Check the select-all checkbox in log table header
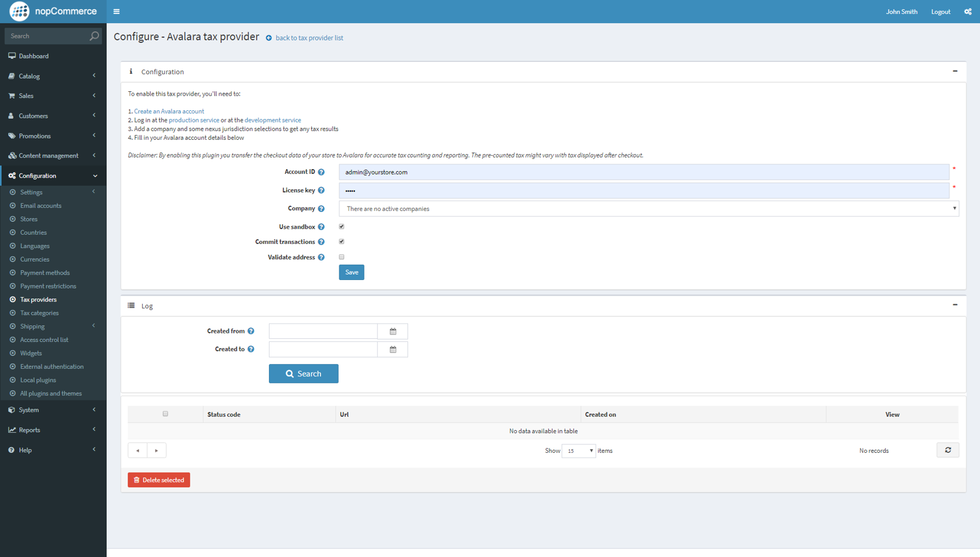Image resolution: width=980 pixels, height=557 pixels. [x=165, y=414]
